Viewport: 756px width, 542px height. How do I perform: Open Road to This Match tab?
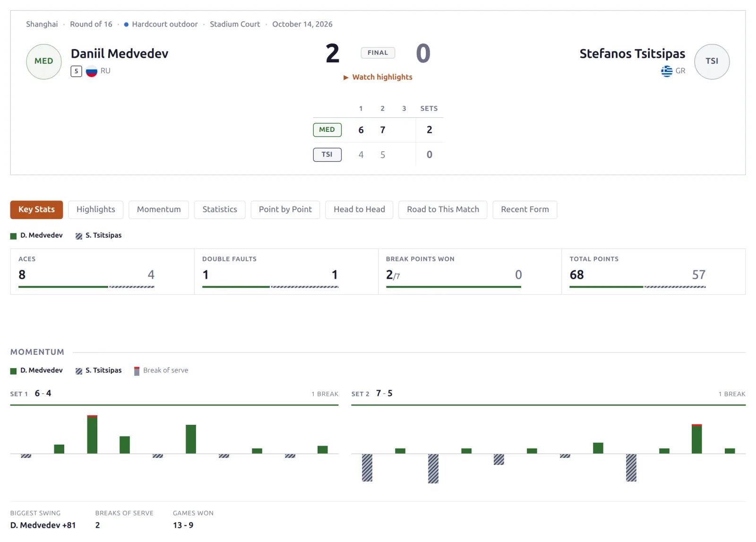pyautogui.click(x=443, y=210)
